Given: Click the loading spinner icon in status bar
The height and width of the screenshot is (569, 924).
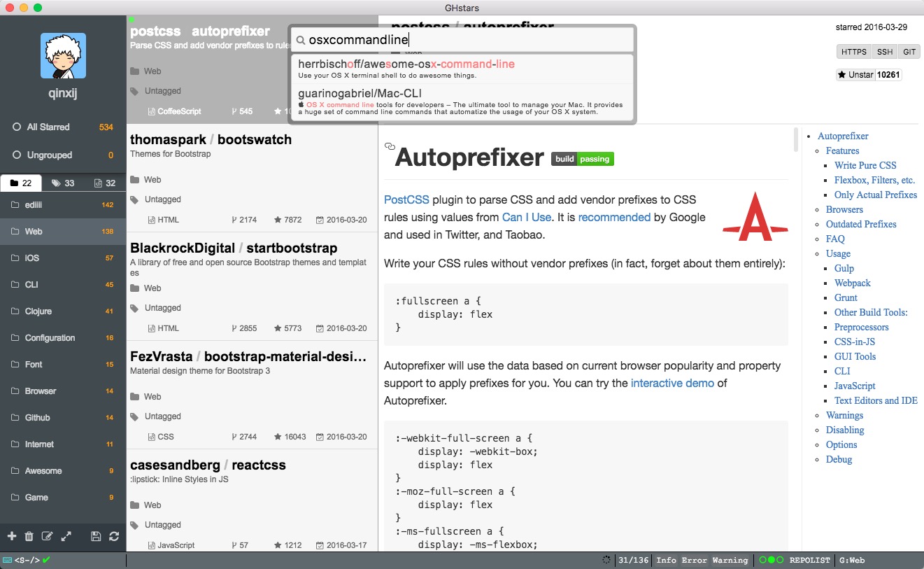Looking at the screenshot, I should coord(606,560).
